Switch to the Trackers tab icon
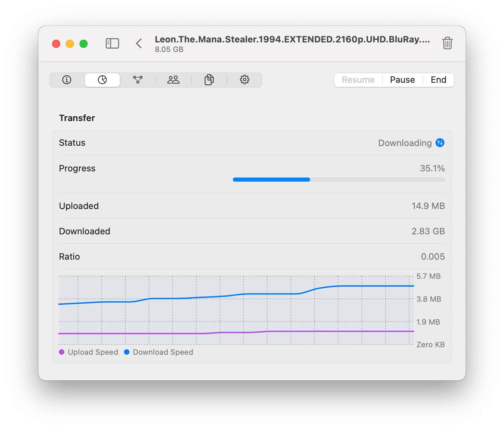This screenshot has width=504, height=431. pos(138,80)
